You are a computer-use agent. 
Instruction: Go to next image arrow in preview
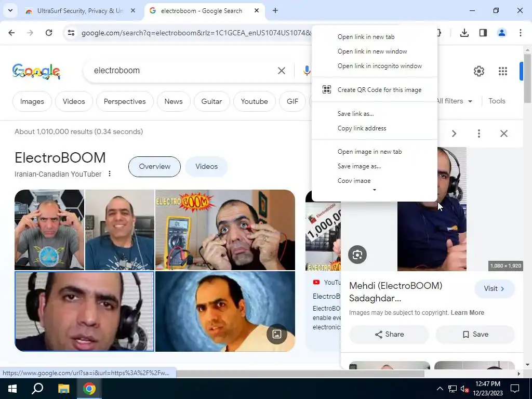(454, 134)
